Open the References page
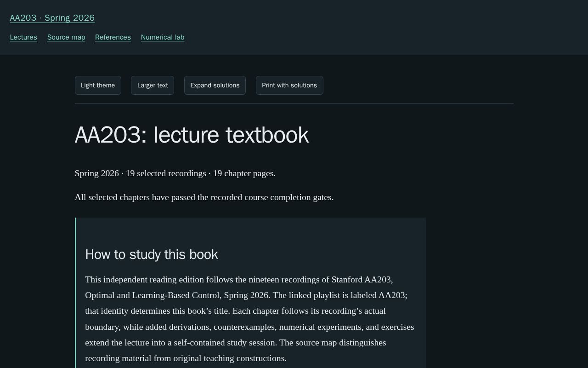588x368 pixels. tap(113, 37)
